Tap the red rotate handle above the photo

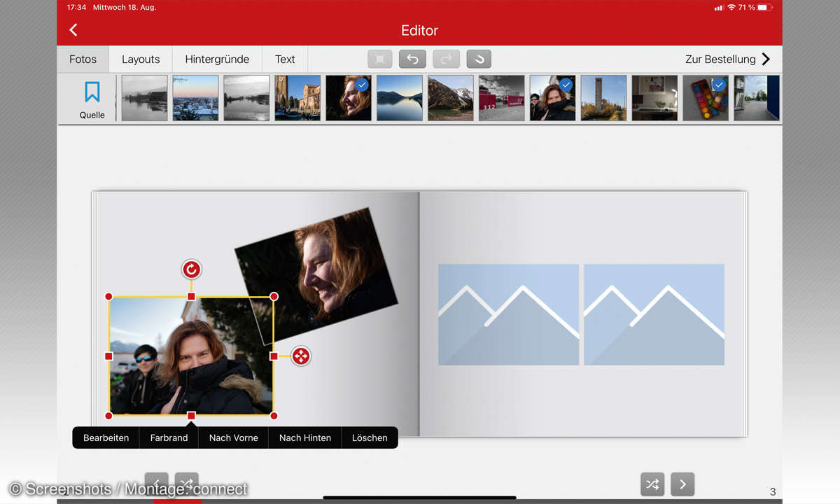[191, 269]
